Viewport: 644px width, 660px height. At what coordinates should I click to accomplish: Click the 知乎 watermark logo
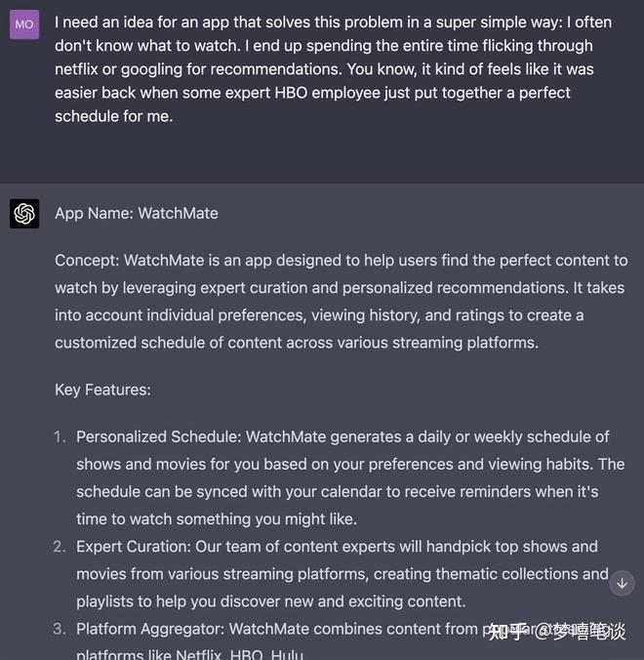(x=507, y=631)
